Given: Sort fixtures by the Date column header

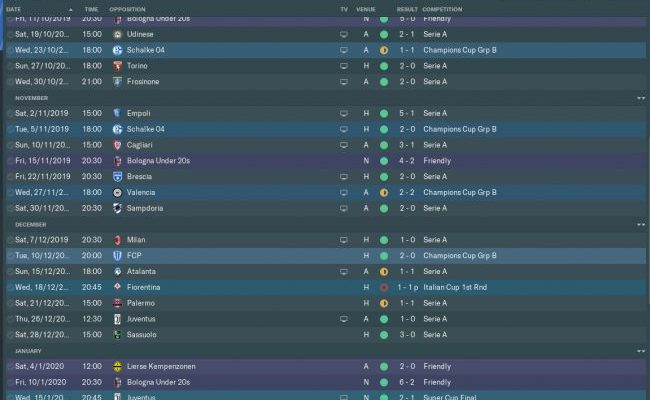Looking at the screenshot, I should [x=16, y=8].
